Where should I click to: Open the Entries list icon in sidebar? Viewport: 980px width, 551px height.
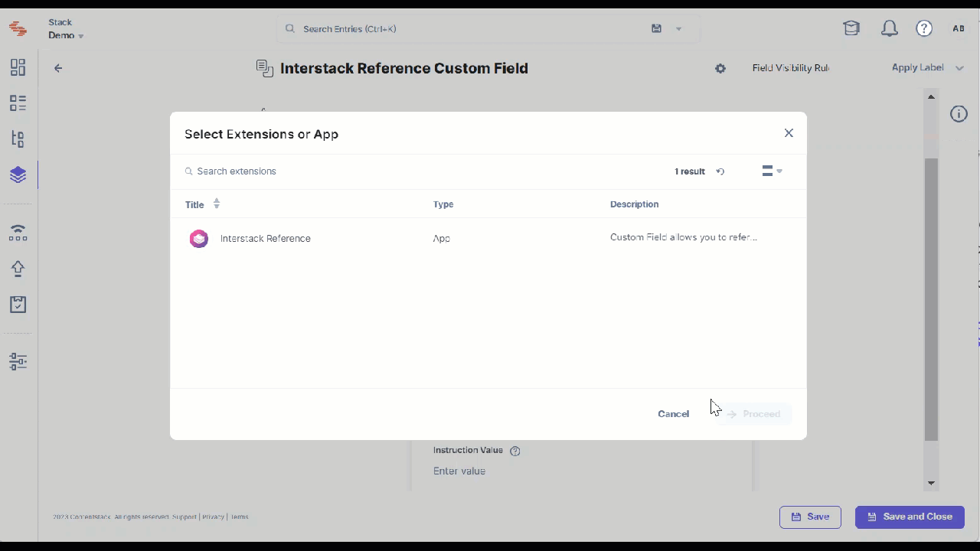[x=18, y=103]
